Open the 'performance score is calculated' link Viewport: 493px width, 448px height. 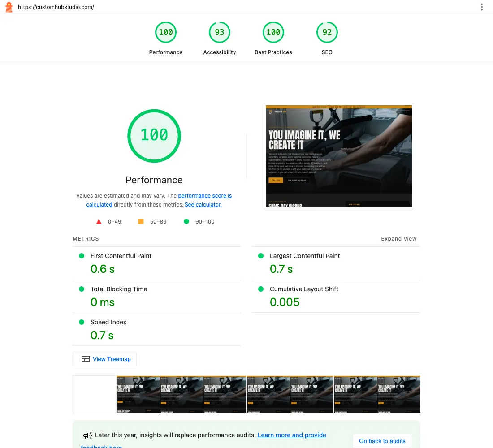[x=205, y=195]
